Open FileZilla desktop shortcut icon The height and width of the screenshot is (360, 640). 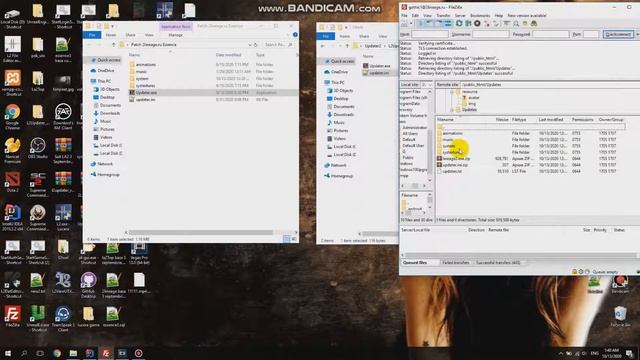point(13,315)
